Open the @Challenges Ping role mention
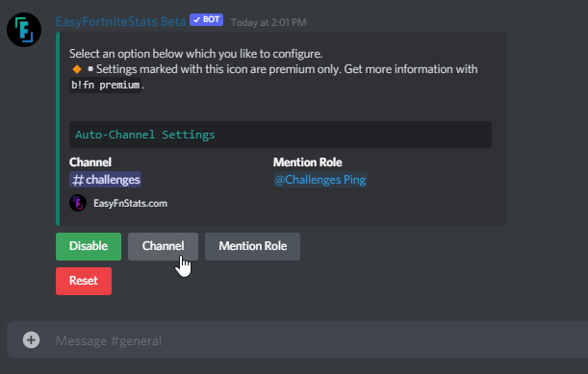 coord(320,180)
